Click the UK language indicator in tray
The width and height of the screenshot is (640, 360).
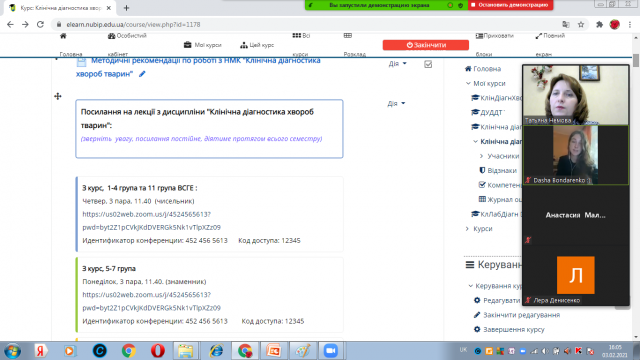click(463, 350)
